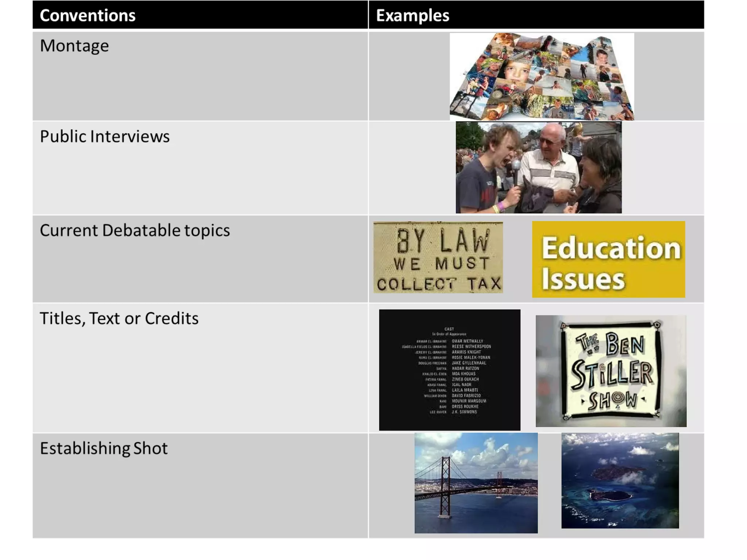Click the aerial island establishing shot

620,481
